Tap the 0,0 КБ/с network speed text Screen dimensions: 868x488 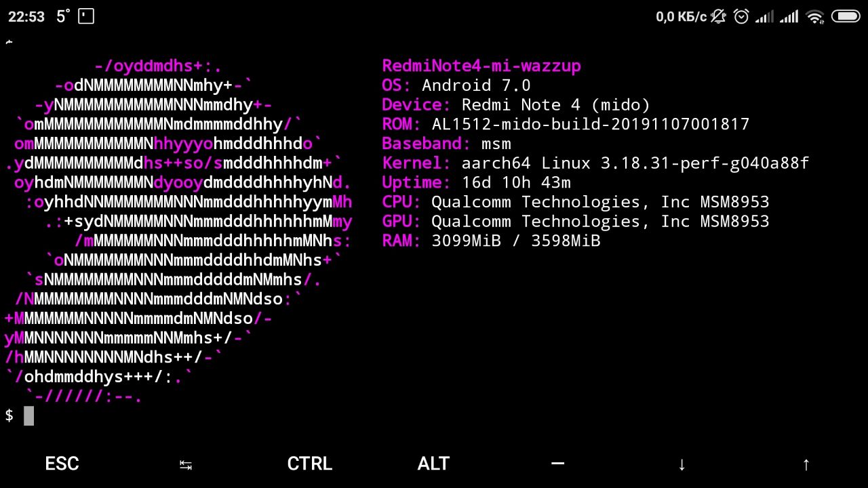click(x=681, y=17)
